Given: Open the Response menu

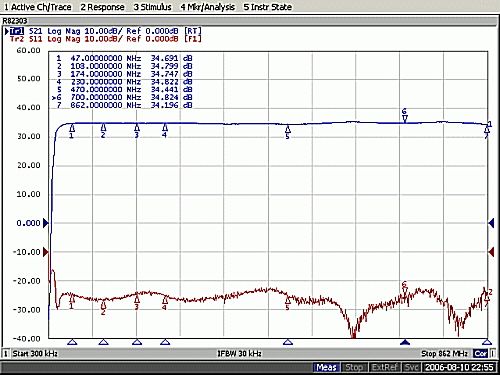Looking at the screenshot, I should (x=102, y=7).
